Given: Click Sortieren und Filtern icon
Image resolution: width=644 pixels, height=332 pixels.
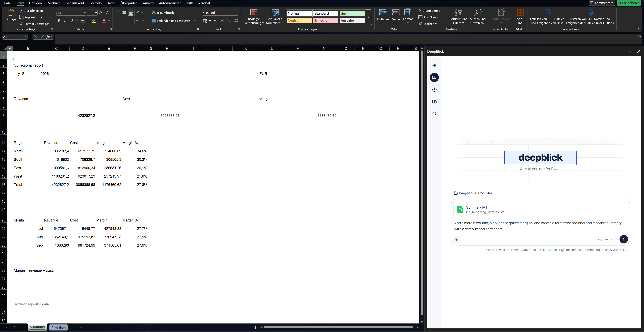Looking at the screenshot, I should [458, 13].
